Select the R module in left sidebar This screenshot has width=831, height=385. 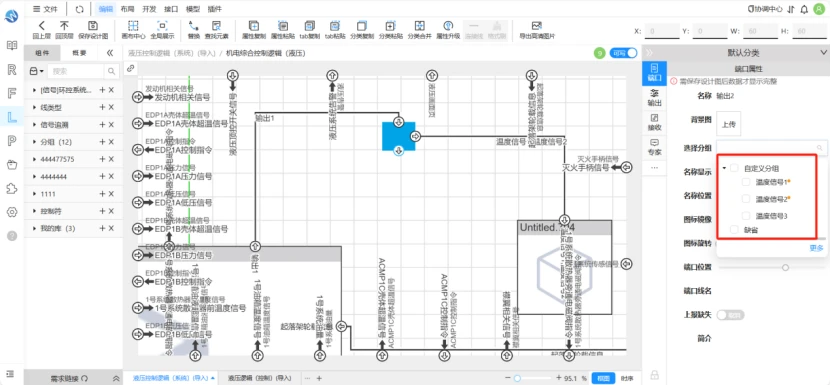(12, 69)
